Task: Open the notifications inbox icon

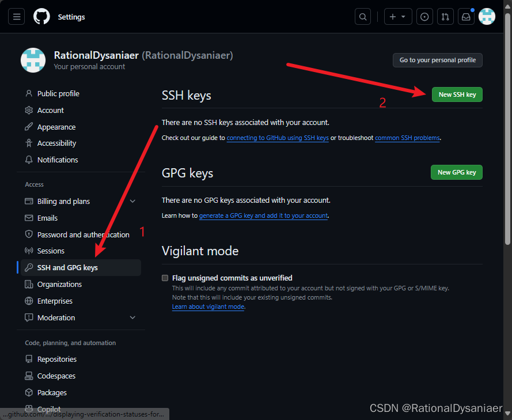Action: point(466,17)
